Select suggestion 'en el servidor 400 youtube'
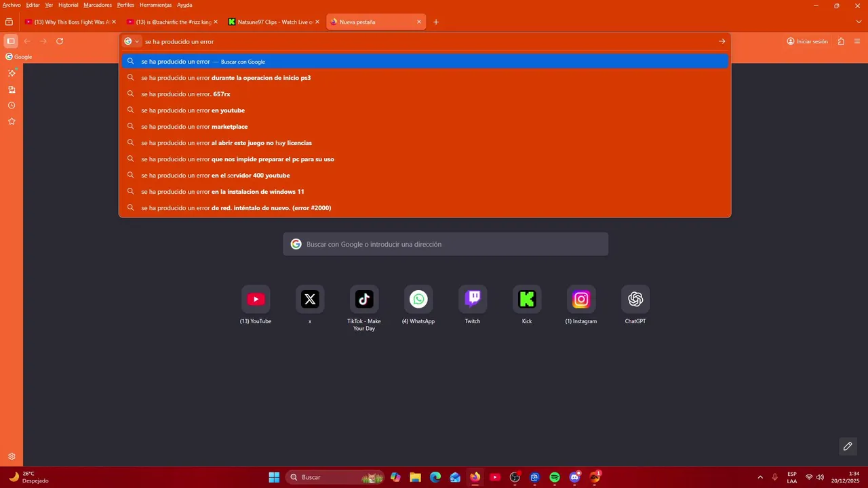The image size is (868, 488). [425, 176]
